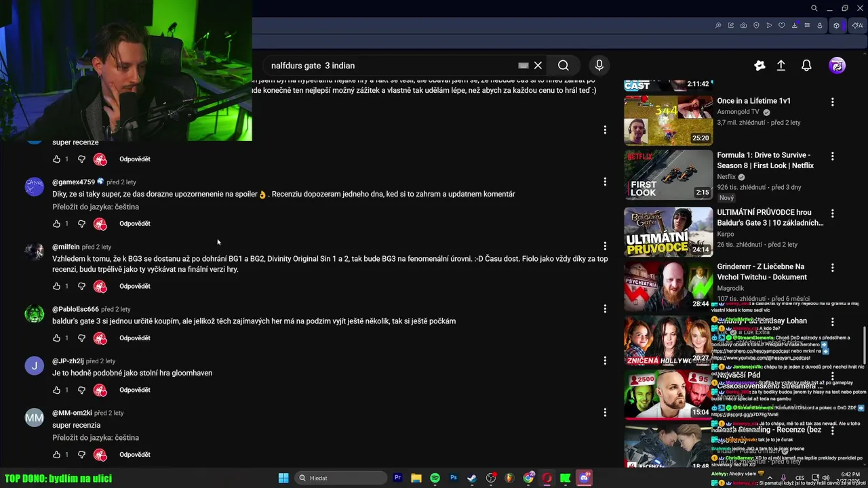Open Spotify from the taskbar
Image resolution: width=868 pixels, height=488 pixels.
click(435, 478)
